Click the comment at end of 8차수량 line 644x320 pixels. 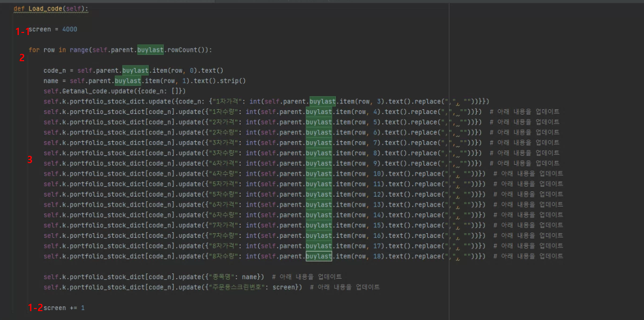528,256
